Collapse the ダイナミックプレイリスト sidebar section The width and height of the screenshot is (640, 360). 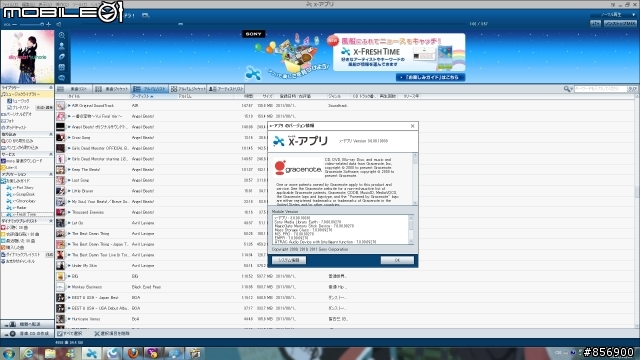click(51, 221)
